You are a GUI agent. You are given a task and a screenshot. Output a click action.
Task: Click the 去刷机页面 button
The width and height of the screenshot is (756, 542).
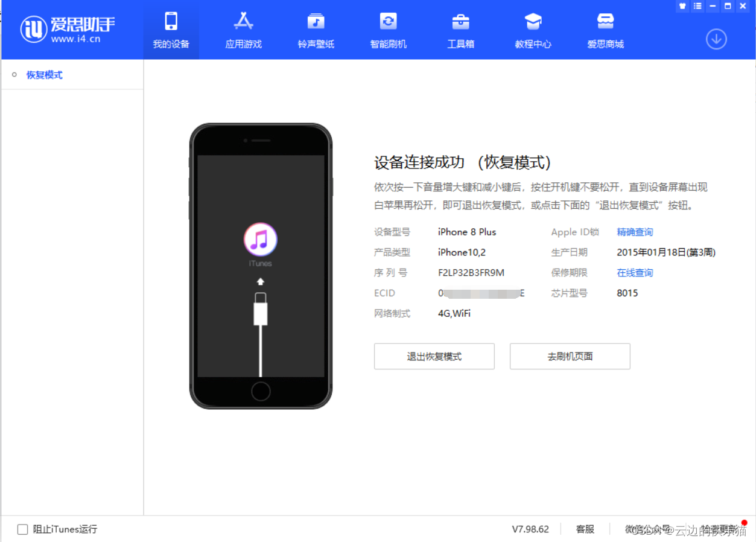click(570, 356)
